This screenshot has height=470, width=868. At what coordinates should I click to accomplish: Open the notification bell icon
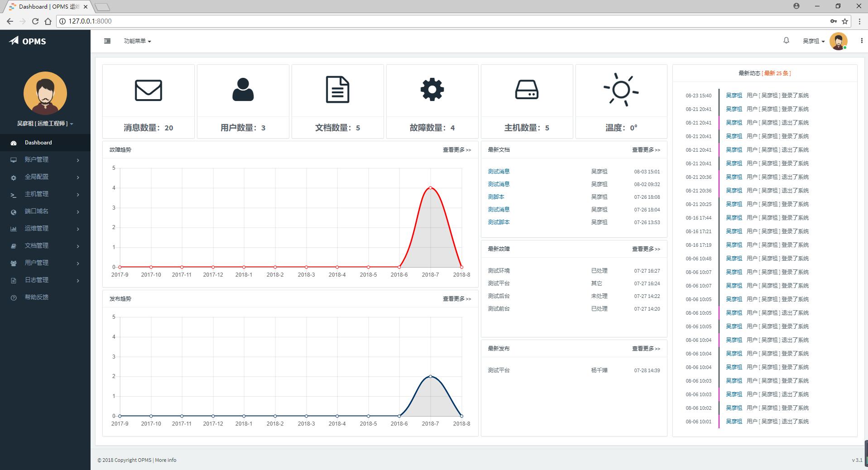(x=786, y=40)
